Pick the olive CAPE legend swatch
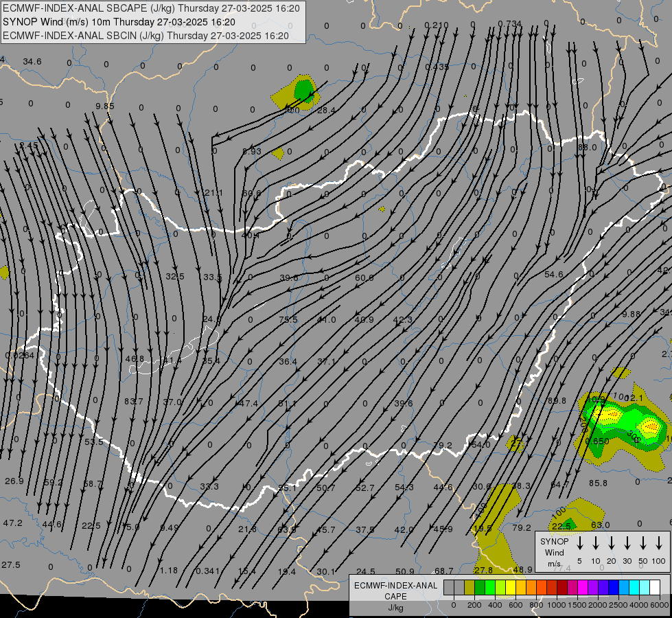Image resolution: width=672 pixels, height=618 pixels. [x=470, y=588]
